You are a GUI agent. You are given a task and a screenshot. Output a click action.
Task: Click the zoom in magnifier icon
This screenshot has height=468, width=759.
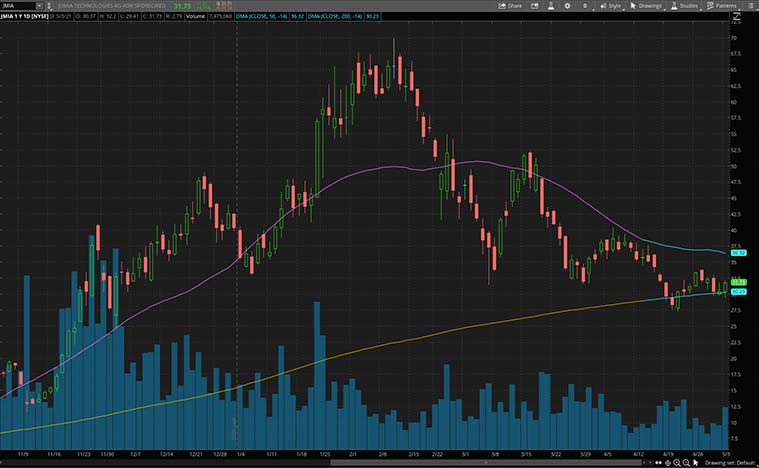coord(677,463)
